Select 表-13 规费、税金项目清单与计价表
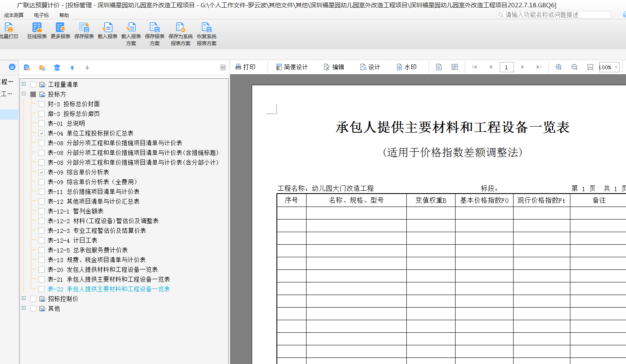Viewport: 626px width, 364px height. coord(97,260)
